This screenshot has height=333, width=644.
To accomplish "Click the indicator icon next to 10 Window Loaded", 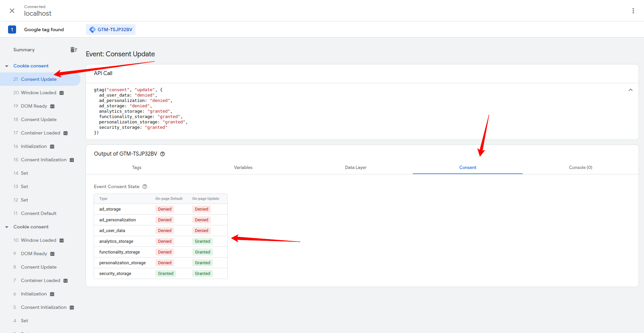I will (x=61, y=240).
